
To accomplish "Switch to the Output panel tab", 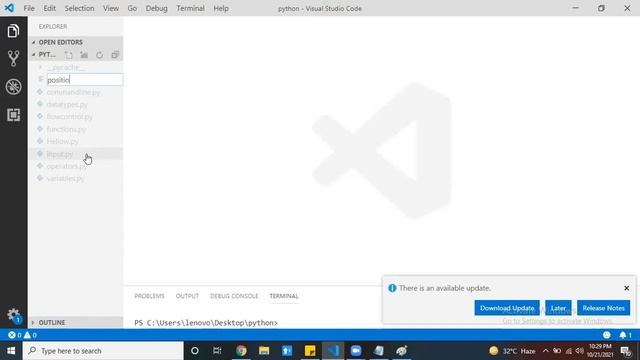I will point(187,296).
